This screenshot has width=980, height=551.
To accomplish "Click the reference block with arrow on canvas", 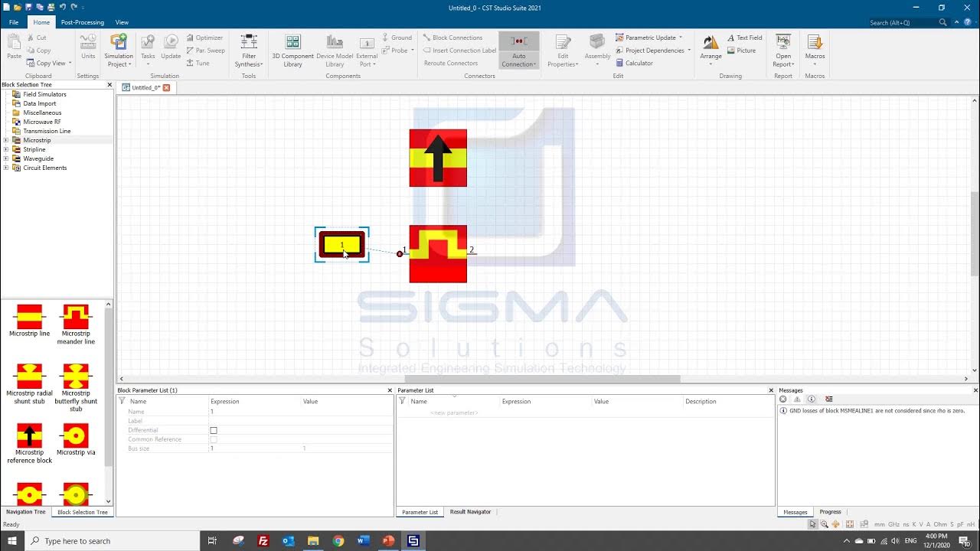I will point(438,158).
